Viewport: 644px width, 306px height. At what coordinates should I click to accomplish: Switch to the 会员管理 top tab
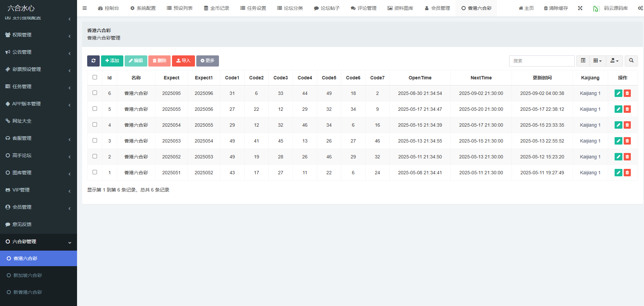(437, 8)
